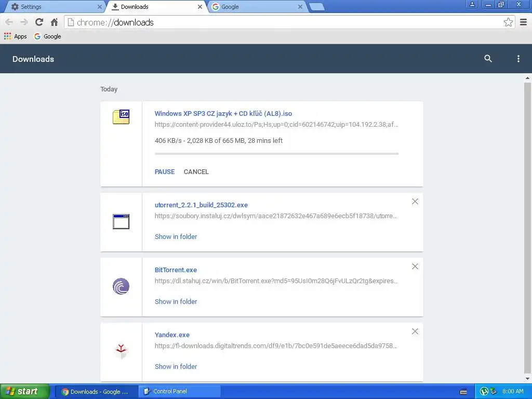Open the home page icon
This screenshot has width=532, height=399.
(x=54, y=22)
